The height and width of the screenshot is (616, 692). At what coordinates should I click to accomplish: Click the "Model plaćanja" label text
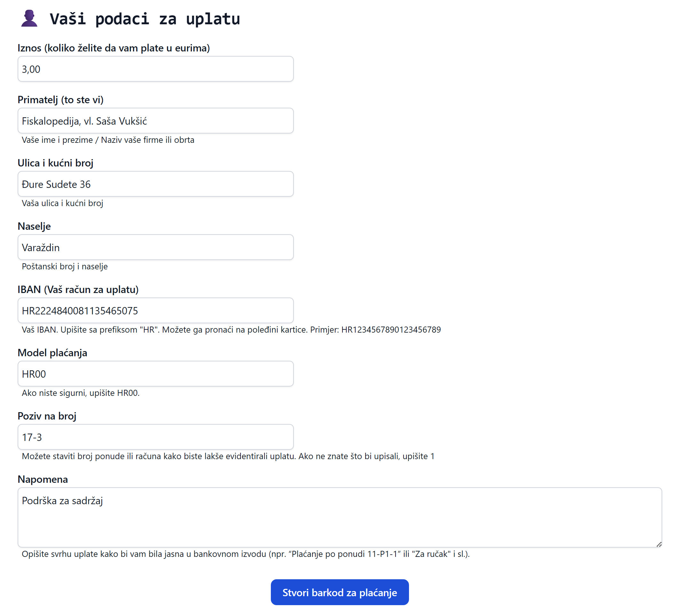pos(52,353)
